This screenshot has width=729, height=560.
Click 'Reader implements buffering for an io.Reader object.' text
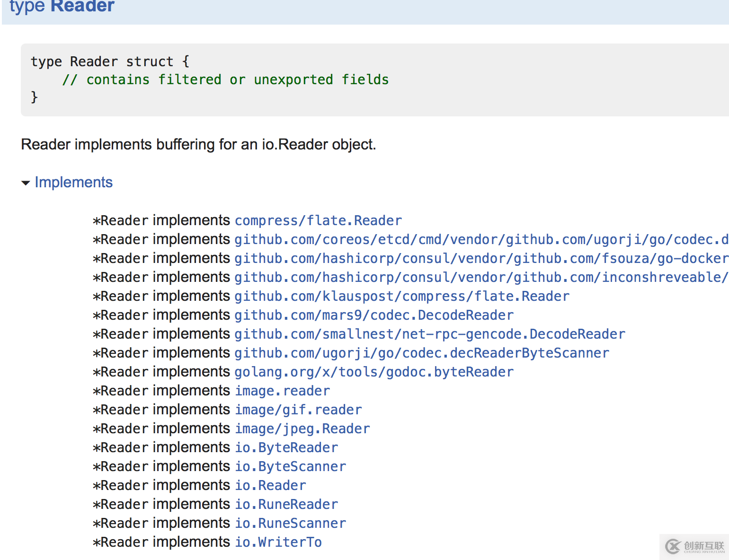pyautogui.click(x=199, y=144)
